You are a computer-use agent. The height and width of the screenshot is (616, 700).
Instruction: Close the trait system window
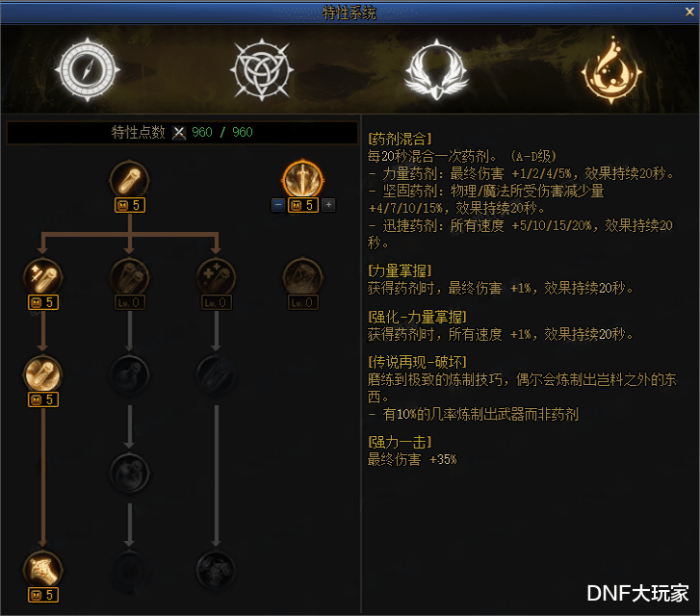tap(689, 13)
